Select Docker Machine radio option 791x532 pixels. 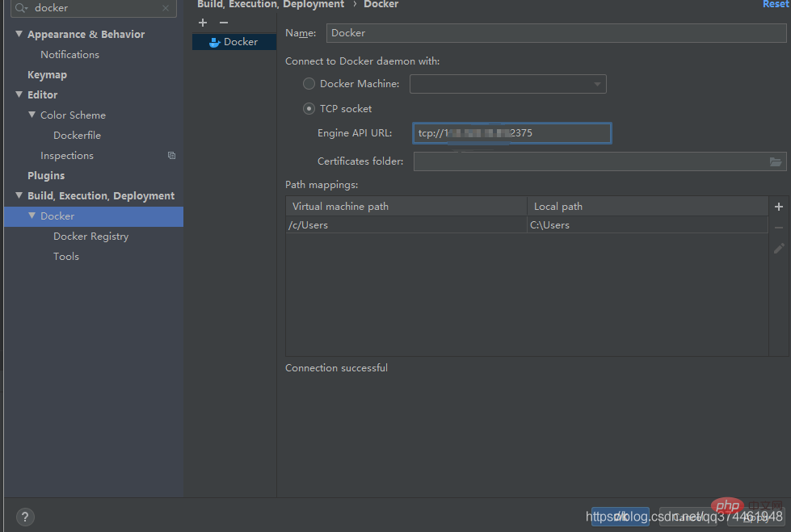(x=309, y=84)
